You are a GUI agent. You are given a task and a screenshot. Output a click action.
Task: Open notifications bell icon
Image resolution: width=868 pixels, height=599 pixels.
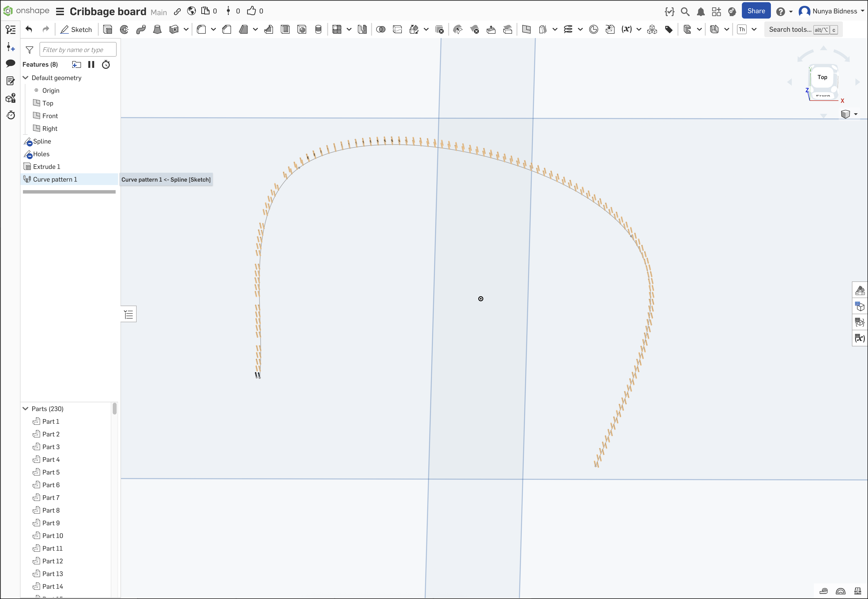coord(700,12)
